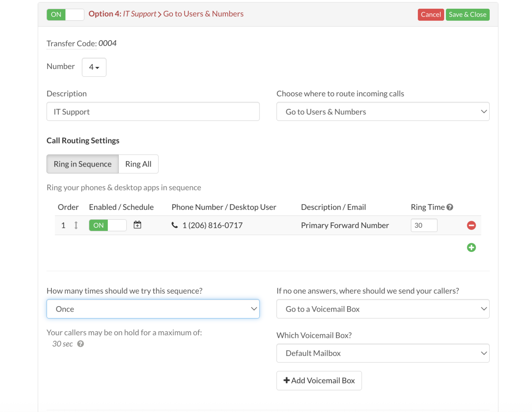Click the IT Support description field

153,112
